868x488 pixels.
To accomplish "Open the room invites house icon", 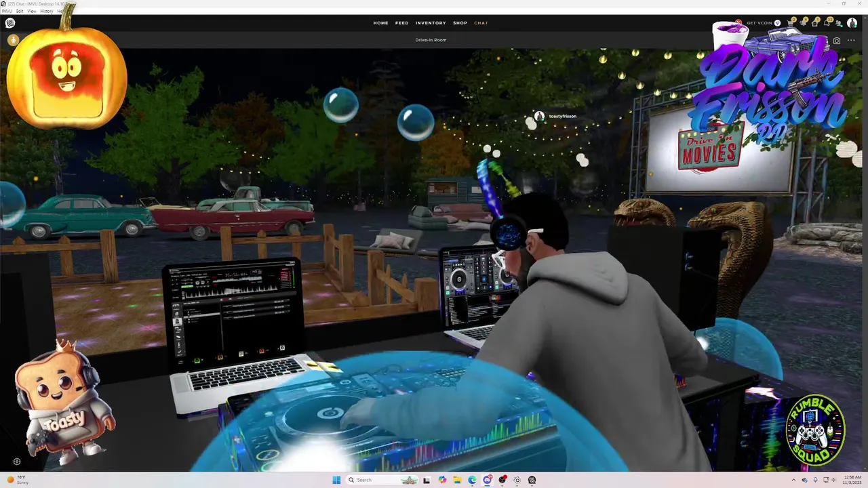I will (x=814, y=23).
